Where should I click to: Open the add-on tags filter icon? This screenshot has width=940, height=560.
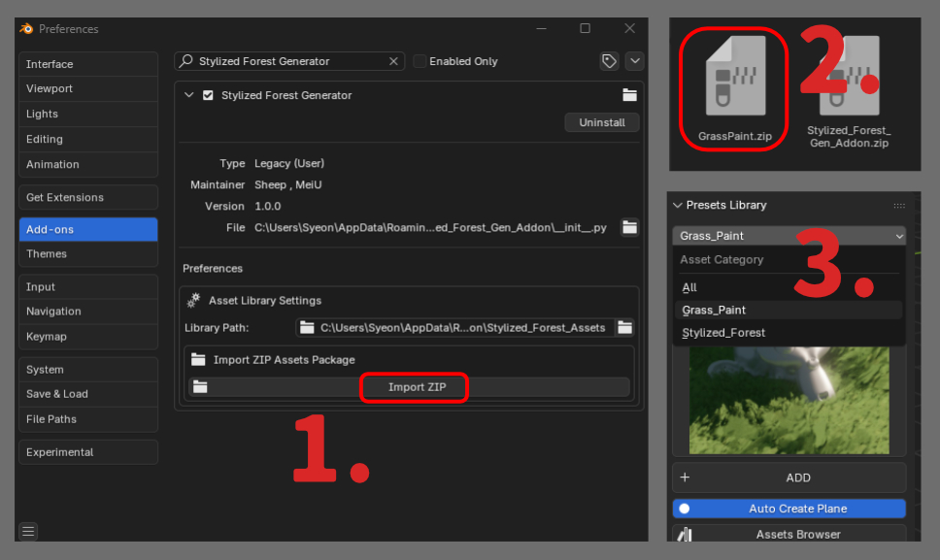[609, 61]
